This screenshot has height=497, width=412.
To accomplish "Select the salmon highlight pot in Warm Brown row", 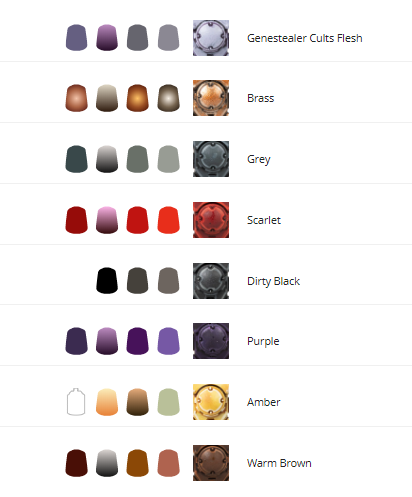I will click(x=168, y=463).
